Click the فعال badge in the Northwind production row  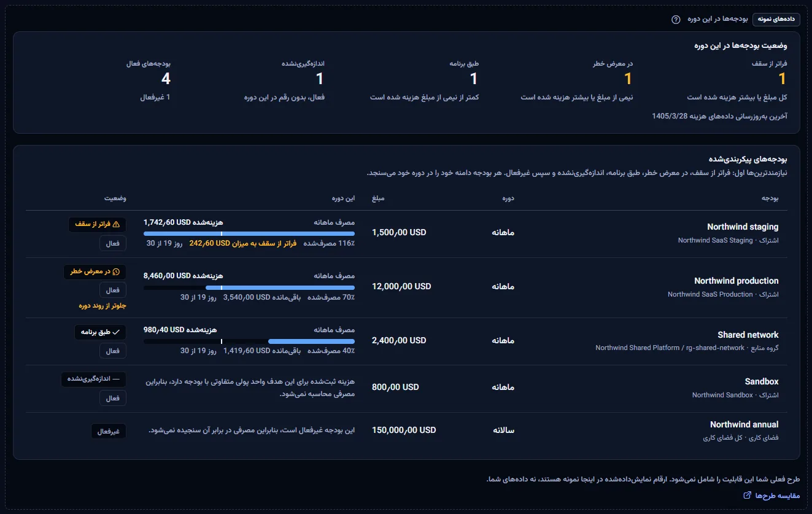coord(113,290)
